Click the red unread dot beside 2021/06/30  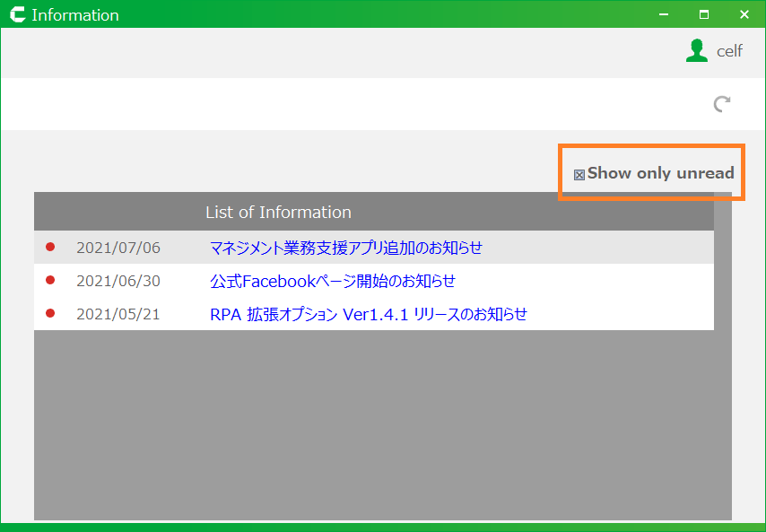click(x=50, y=280)
